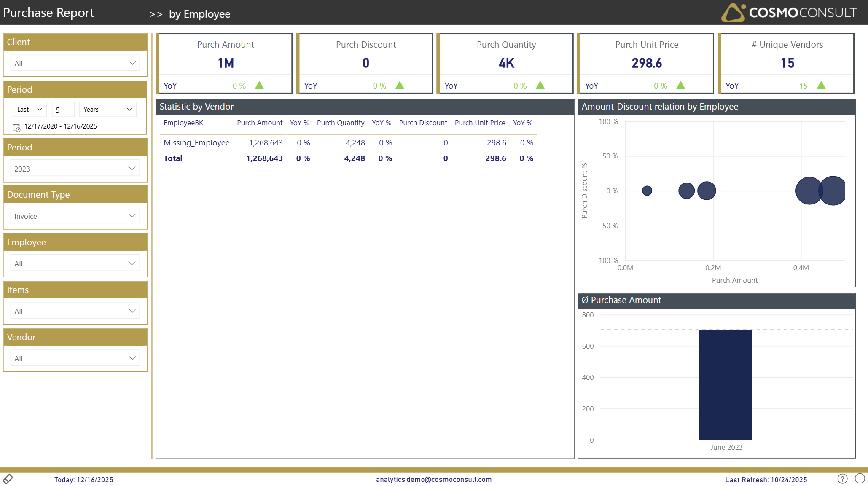
Task: Sort by Purch Amount column header
Action: (260, 123)
